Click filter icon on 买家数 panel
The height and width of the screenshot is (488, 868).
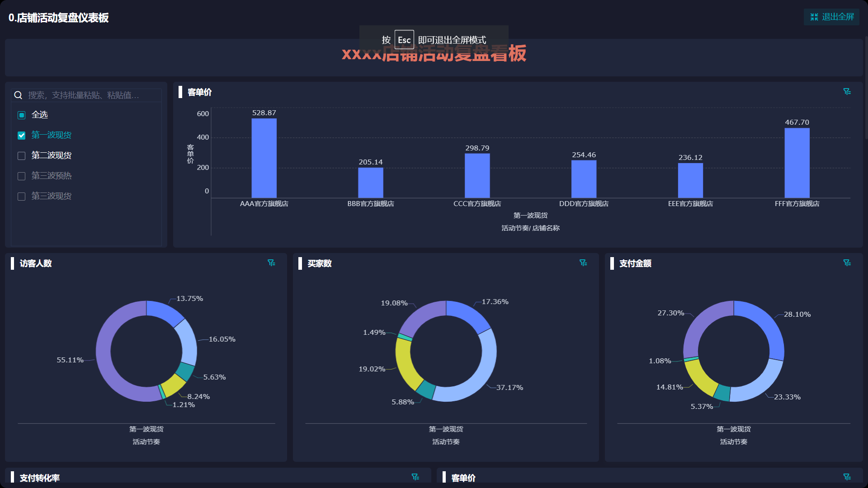583,263
